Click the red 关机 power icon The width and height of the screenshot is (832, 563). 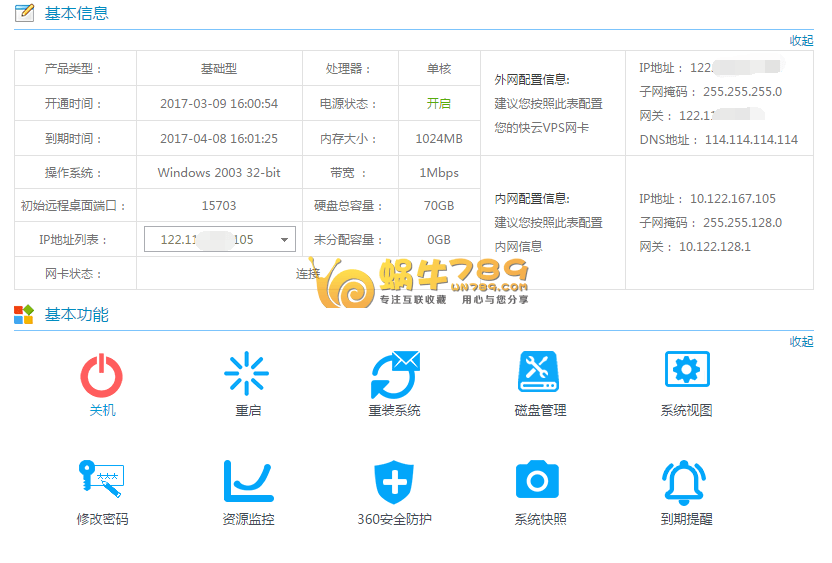[x=102, y=375]
